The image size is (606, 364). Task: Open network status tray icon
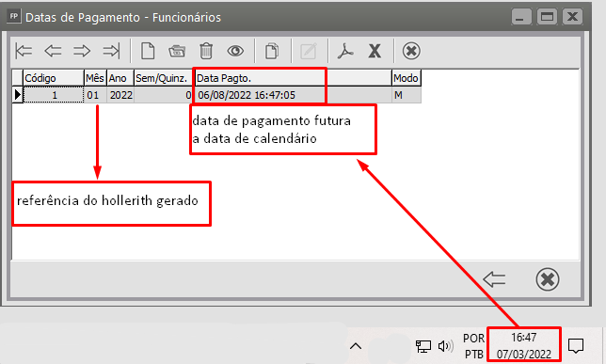pos(423,346)
